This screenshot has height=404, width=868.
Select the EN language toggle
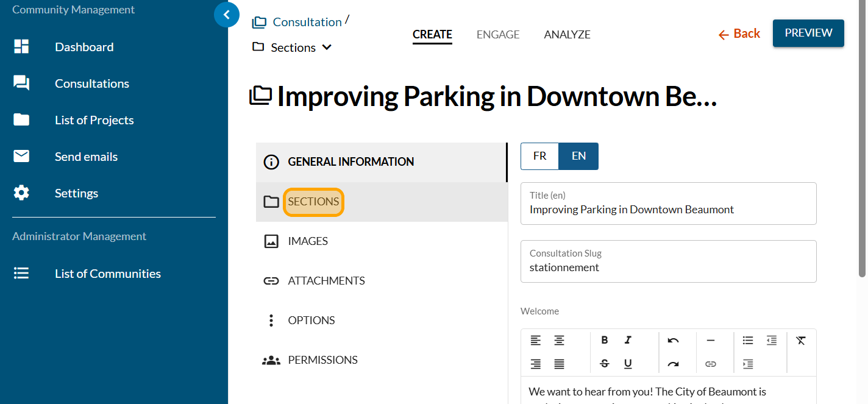point(578,156)
